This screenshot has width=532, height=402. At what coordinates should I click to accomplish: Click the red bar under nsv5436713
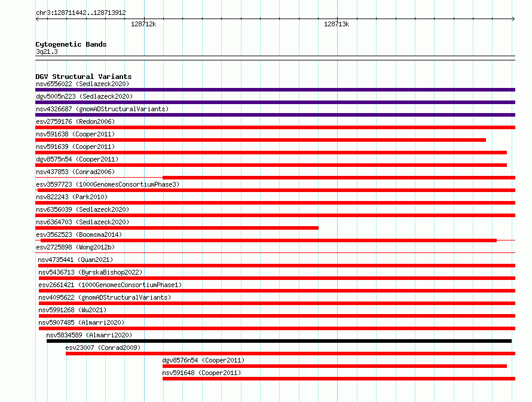click(277, 278)
